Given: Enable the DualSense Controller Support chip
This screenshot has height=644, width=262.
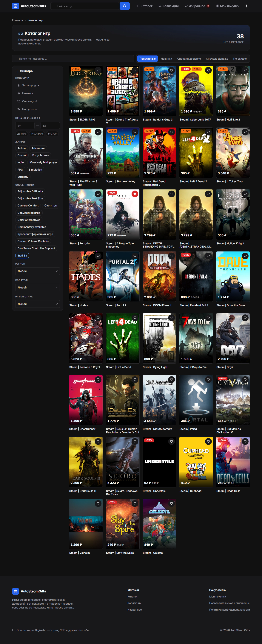Looking at the screenshot, I should pyautogui.click(x=36, y=248).
